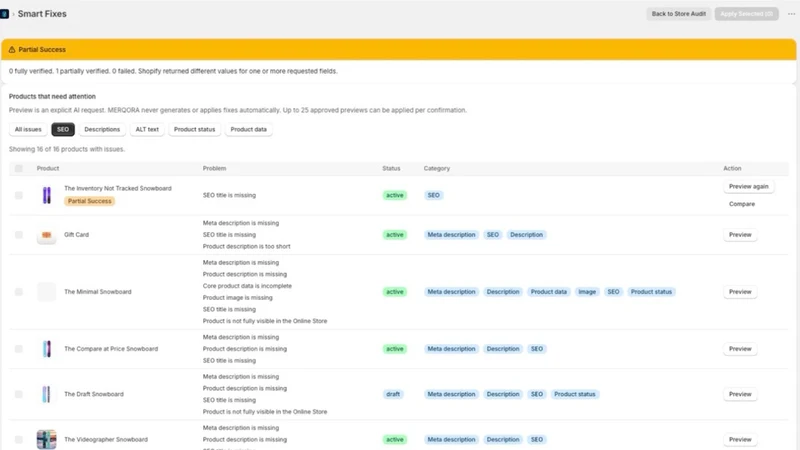Click the Partial Success badge under product name
The width and height of the screenshot is (800, 450).
point(89,201)
